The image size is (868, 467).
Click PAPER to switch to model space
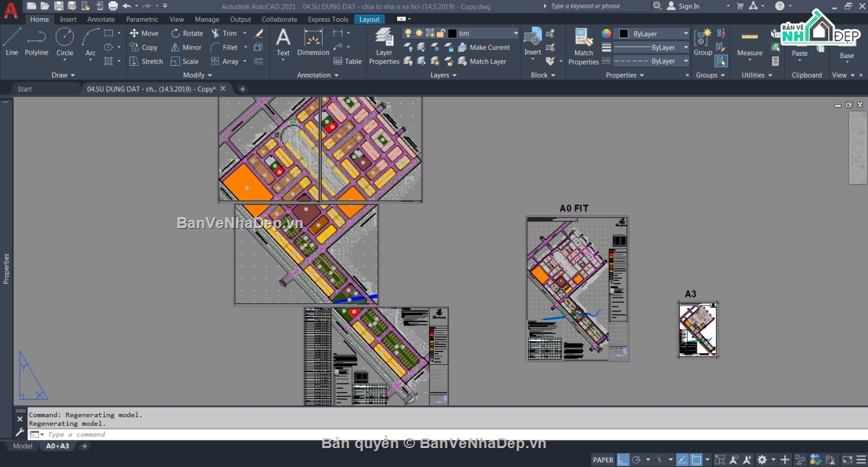[x=603, y=459]
